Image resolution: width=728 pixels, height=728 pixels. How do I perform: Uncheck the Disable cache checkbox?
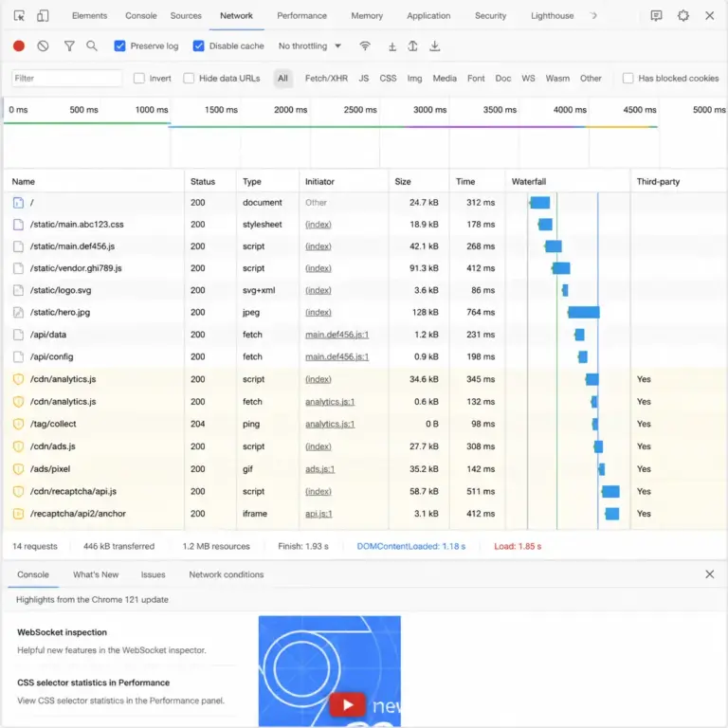coord(198,45)
